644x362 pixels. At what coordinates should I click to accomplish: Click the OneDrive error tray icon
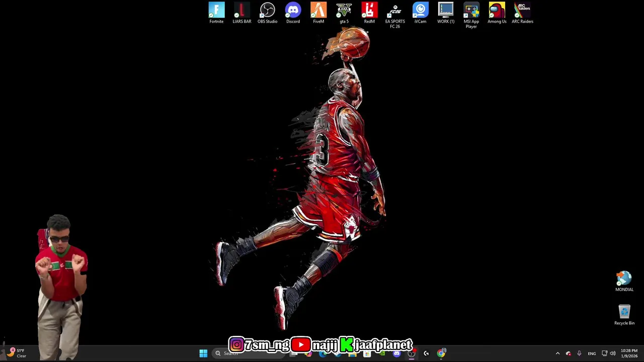(x=569, y=353)
